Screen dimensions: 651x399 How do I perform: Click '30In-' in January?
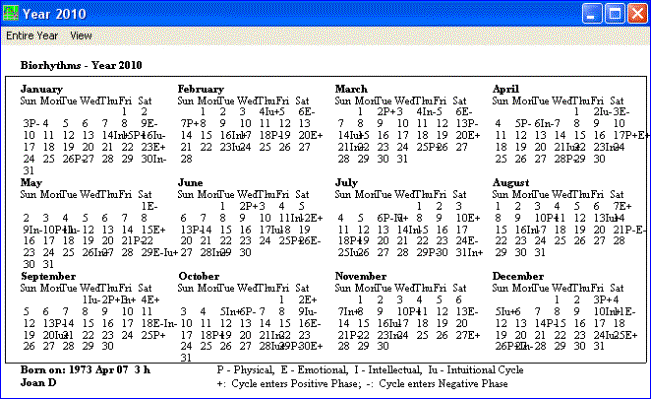click(153, 159)
